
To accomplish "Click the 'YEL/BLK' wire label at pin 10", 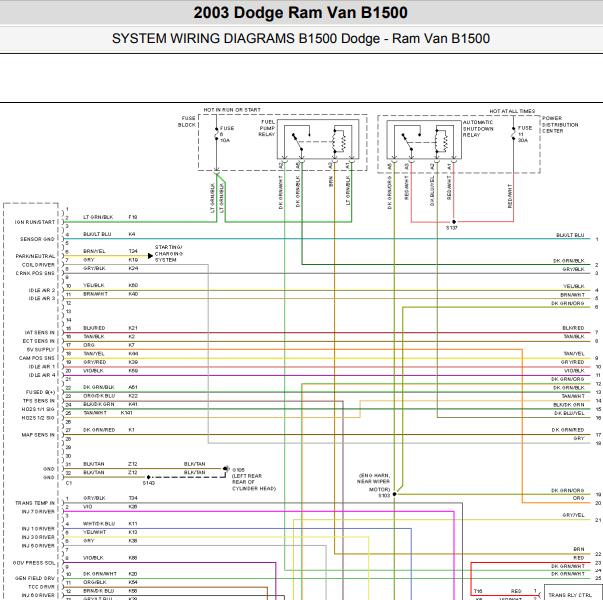I will (x=93, y=285).
